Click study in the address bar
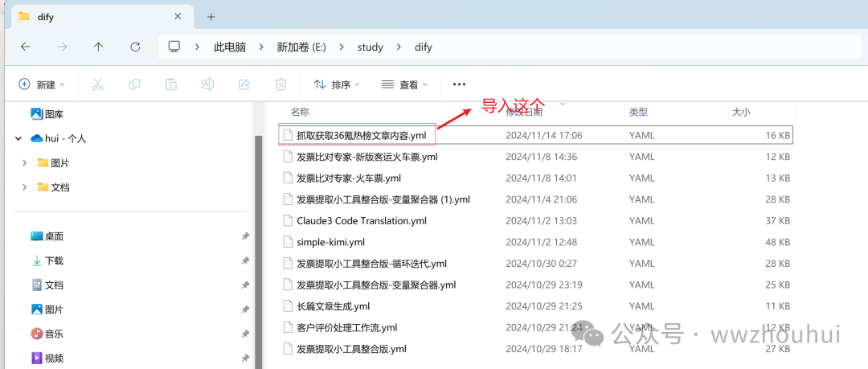The width and height of the screenshot is (868, 369). (x=371, y=47)
